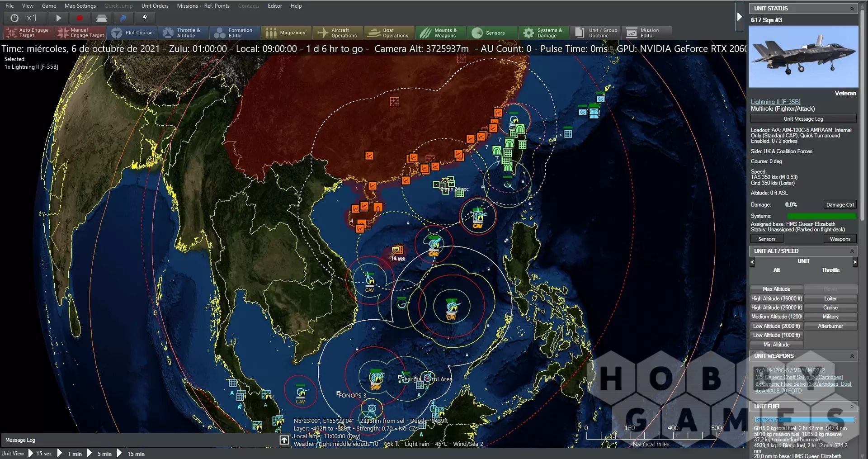Advance time by 15 sec
Image resolution: width=868 pixels, height=459 pixels.
tap(40, 454)
